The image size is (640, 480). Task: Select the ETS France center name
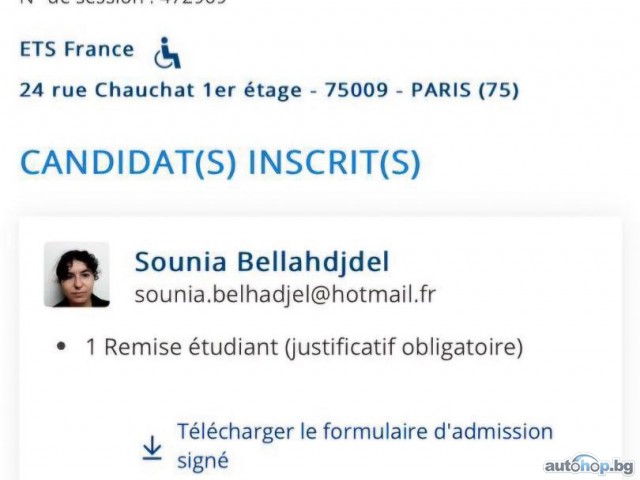pyautogui.click(x=77, y=49)
